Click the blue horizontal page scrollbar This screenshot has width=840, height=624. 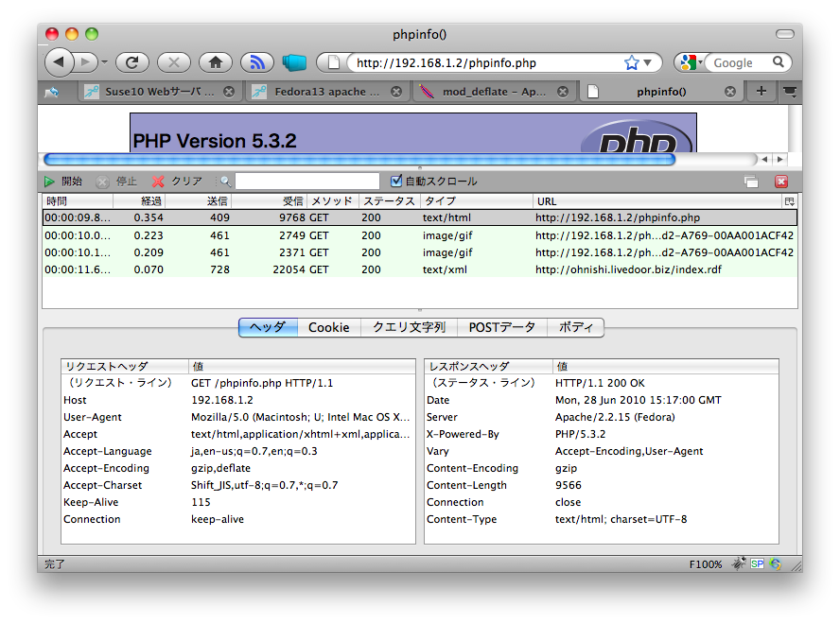(359, 159)
